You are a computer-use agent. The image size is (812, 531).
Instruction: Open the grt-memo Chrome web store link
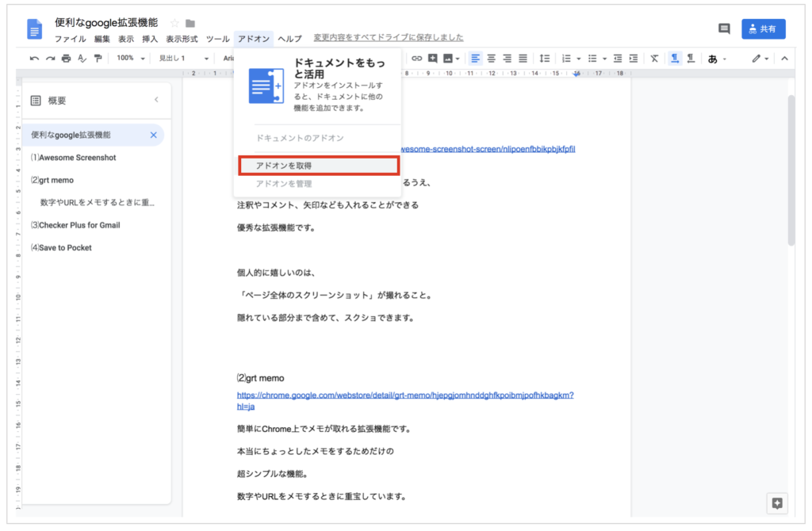click(x=405, y=400)
